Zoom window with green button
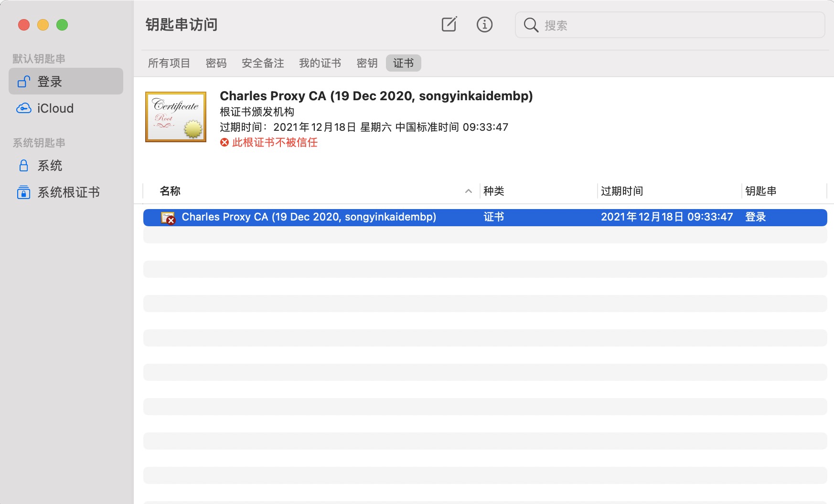Screen dimensions: 834x504 pos(62,25)
